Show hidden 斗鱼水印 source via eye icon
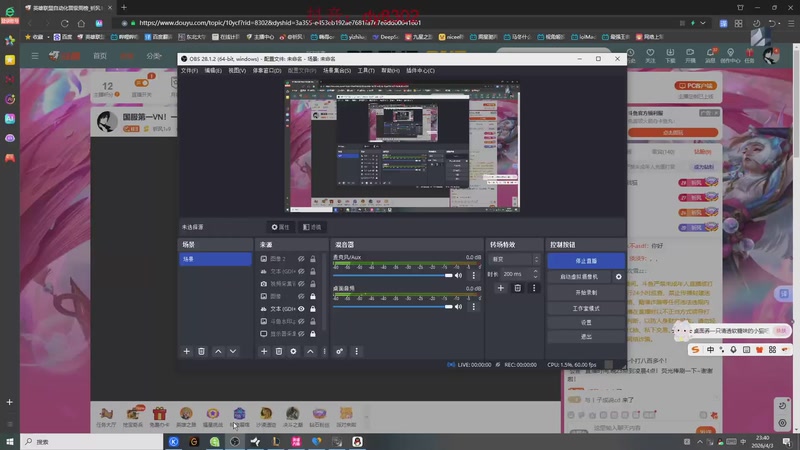 [x=302, y=321]
